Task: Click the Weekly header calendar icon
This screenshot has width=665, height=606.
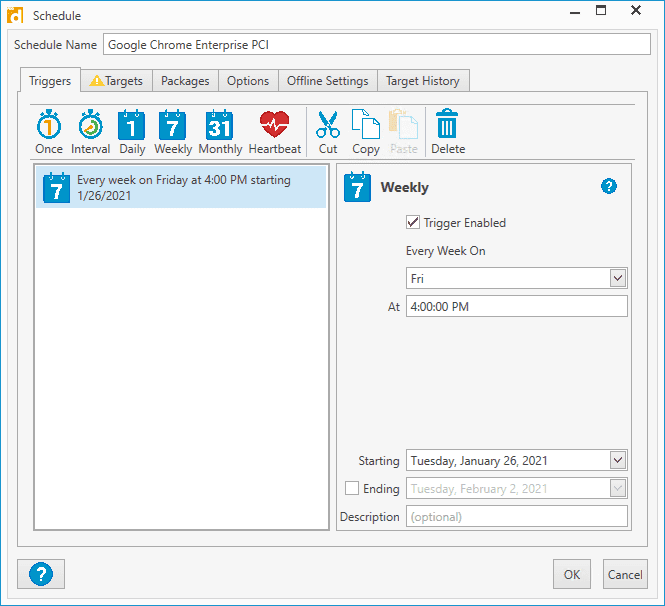Action: 357,187
